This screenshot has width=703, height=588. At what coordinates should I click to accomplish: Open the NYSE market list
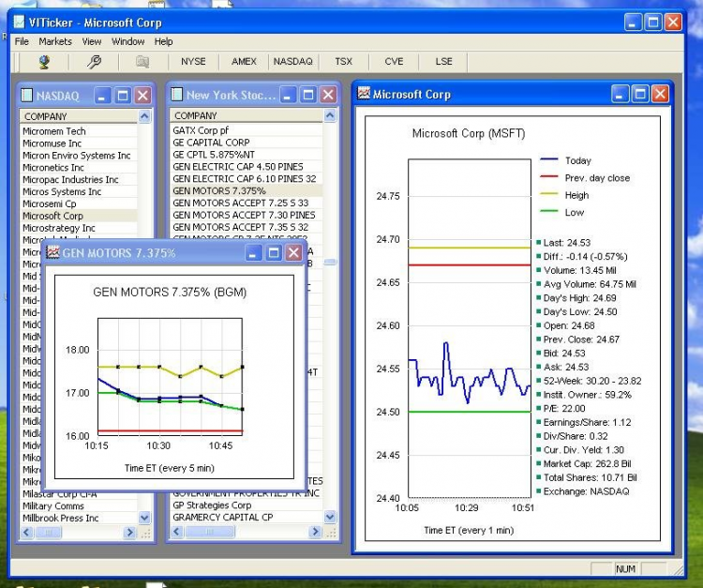(x=193, y=62)
